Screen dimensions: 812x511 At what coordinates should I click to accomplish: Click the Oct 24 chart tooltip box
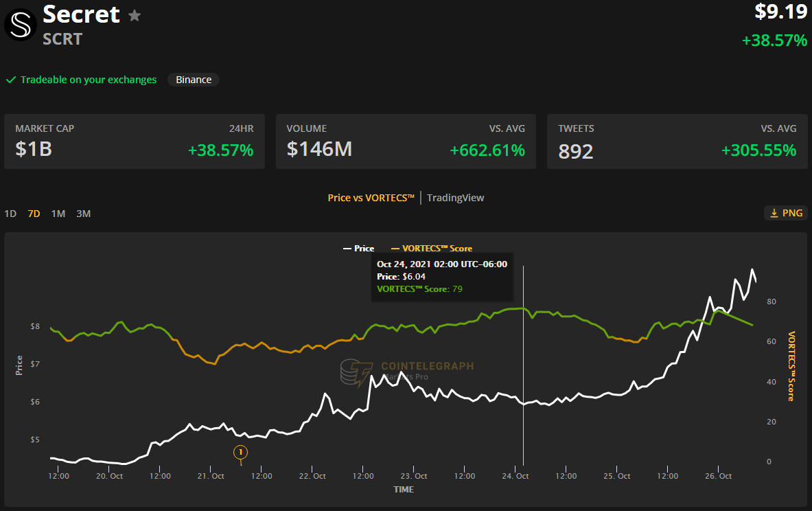(442, 276)
